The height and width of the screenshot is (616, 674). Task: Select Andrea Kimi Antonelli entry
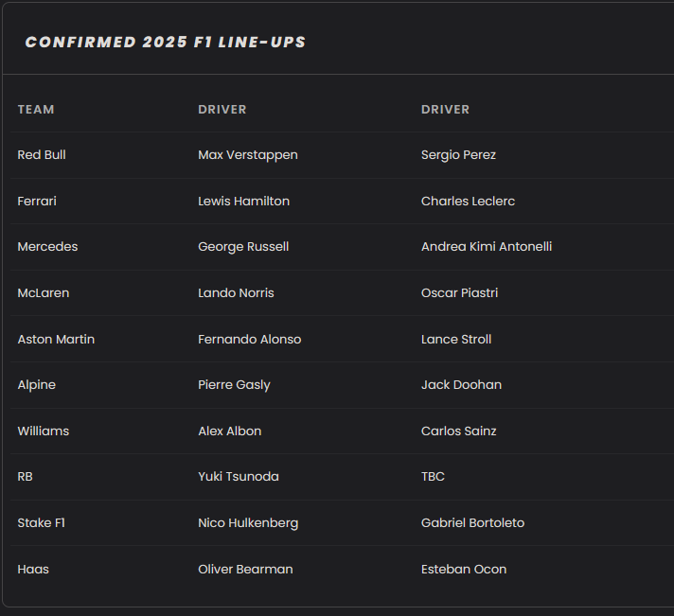(487, 247)
